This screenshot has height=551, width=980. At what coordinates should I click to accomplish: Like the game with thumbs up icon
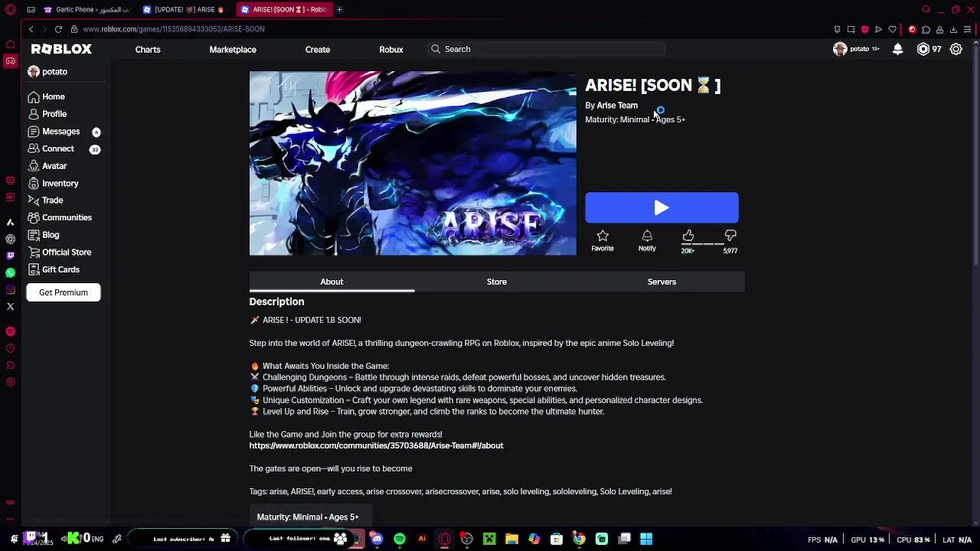(688, 236)
